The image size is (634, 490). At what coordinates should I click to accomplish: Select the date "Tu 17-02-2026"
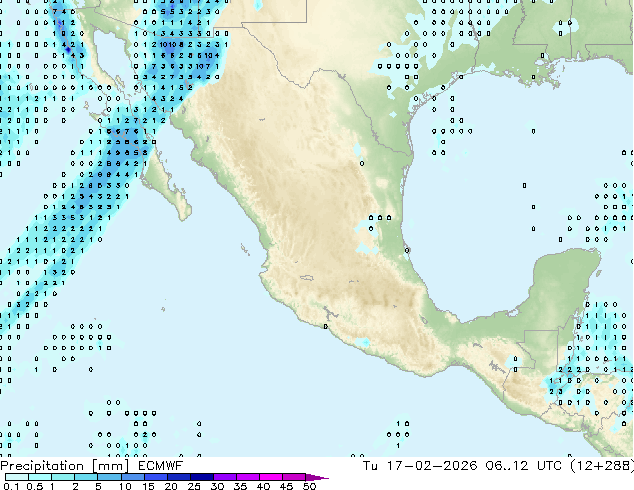[x=420, y=466]
